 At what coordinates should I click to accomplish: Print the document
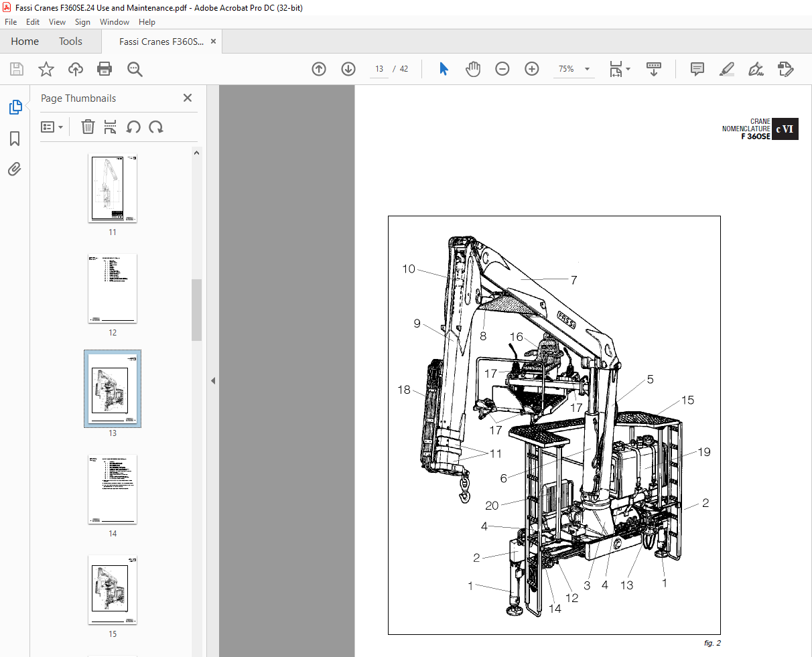coord(105,69)
